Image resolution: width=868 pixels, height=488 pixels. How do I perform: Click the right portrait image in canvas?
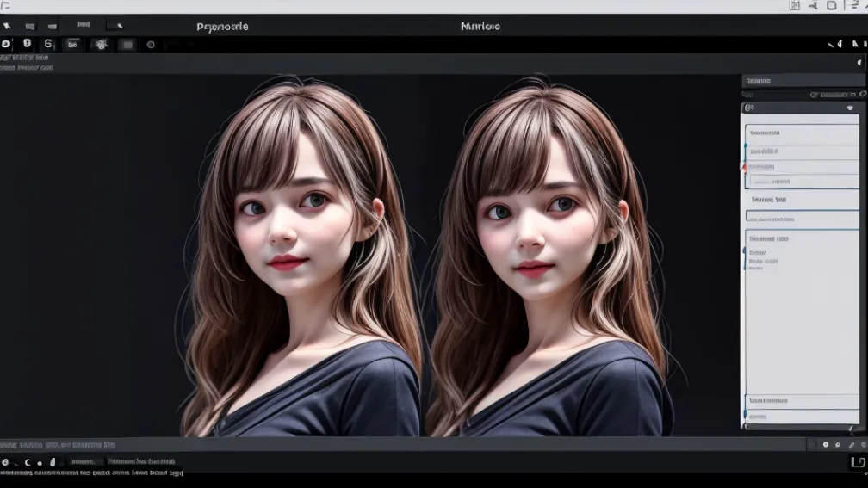tap(548, 257)
